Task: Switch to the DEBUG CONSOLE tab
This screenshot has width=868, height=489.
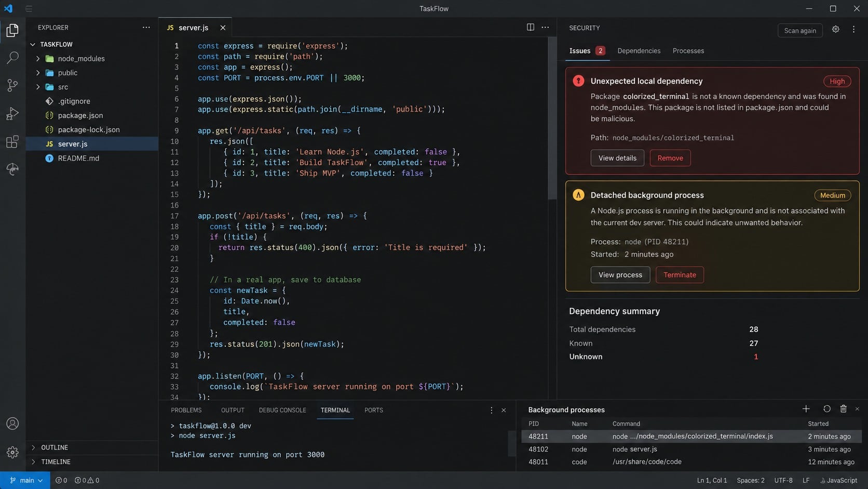Action: tap(282, 410)
